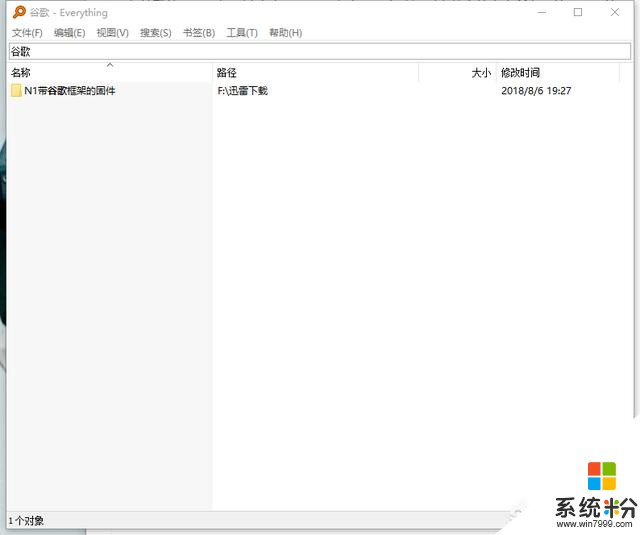The width and height of the screenshot is (640, 535).
Task: Click the 2018/8/6 19:27 modified date
Action: click(536, 91)
